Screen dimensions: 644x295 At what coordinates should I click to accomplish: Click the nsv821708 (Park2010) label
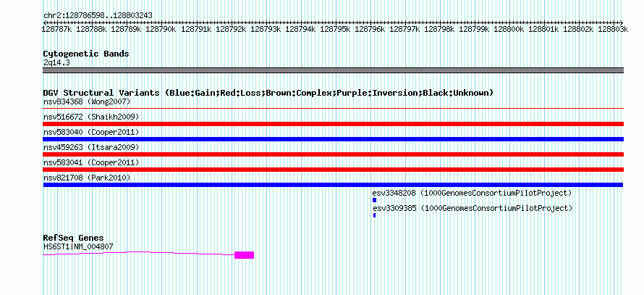(87, 178)
